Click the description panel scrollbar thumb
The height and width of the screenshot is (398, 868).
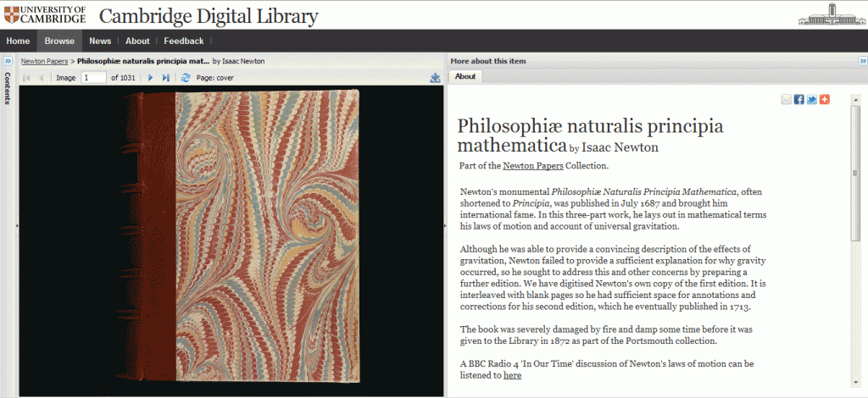856,173
